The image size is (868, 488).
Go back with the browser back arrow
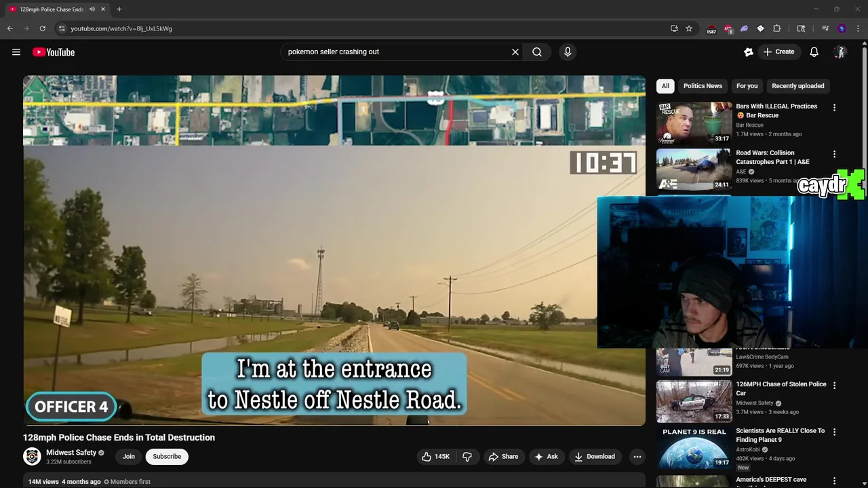pos(9,28)
